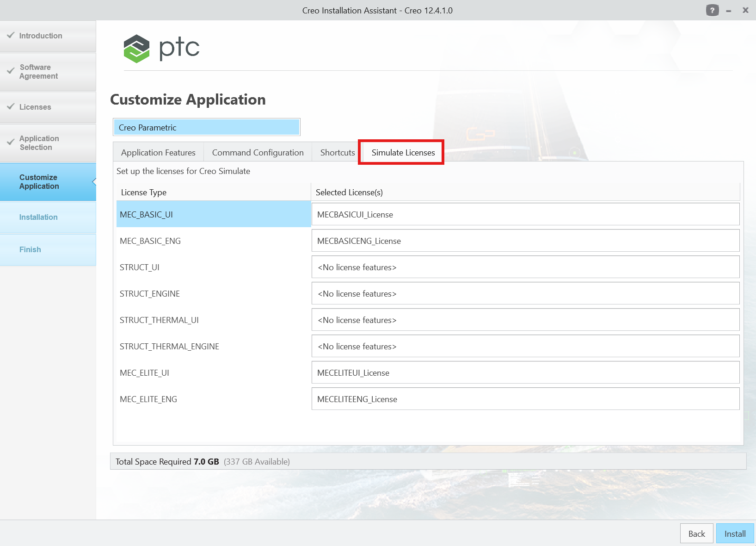This screenshot has width=756, height=546.
Task: Click the License Type column header
Action: [214, 192]
